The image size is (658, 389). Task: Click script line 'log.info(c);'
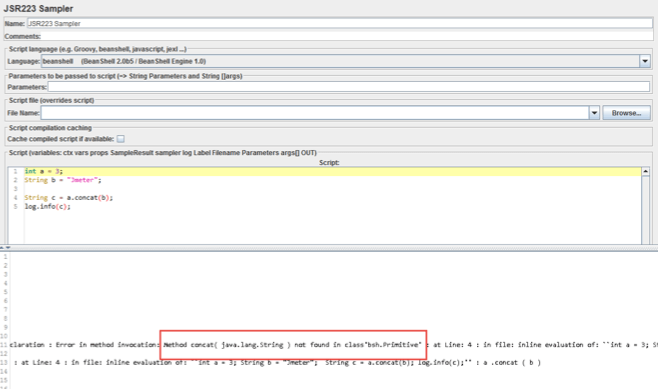pos(47,206)
